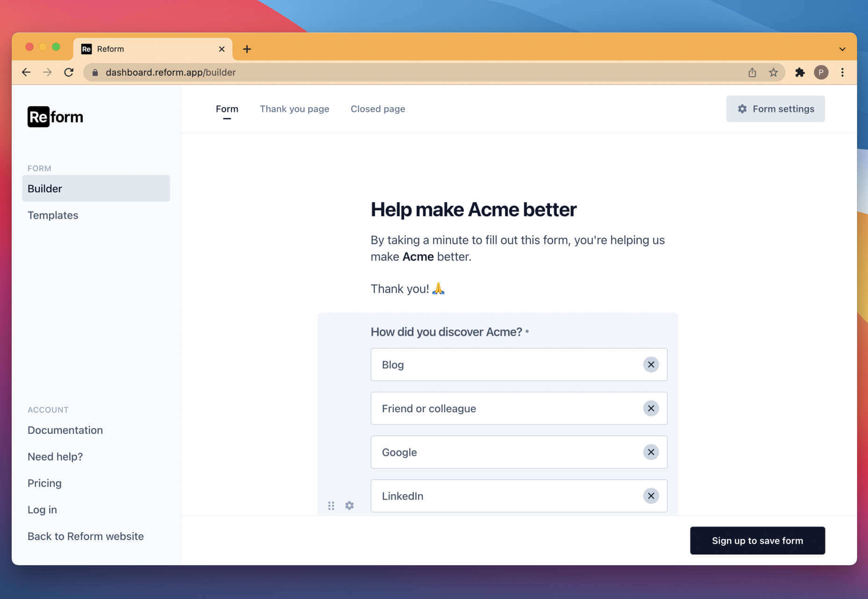
Task: Open the Chrome profile avatar
Action: click(821, 73)
